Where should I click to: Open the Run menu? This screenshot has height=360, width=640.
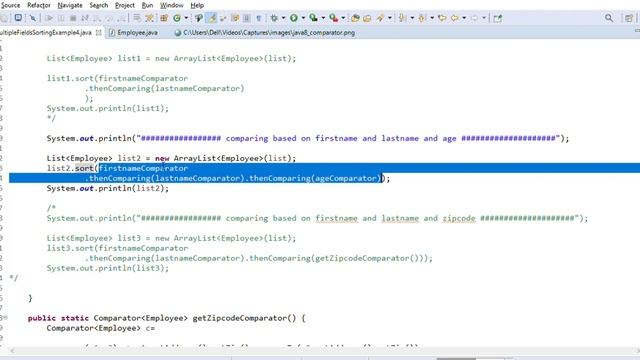(147, 5)
